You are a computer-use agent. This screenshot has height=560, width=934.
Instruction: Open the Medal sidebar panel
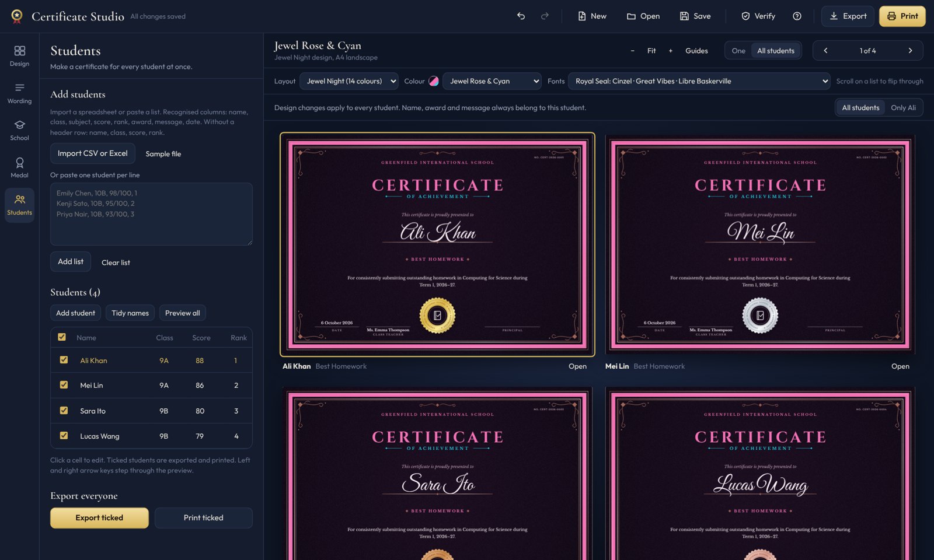tap(19, 167)
